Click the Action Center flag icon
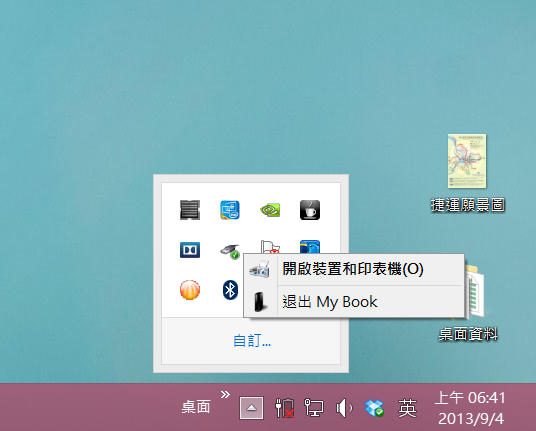 coord(270,246)
